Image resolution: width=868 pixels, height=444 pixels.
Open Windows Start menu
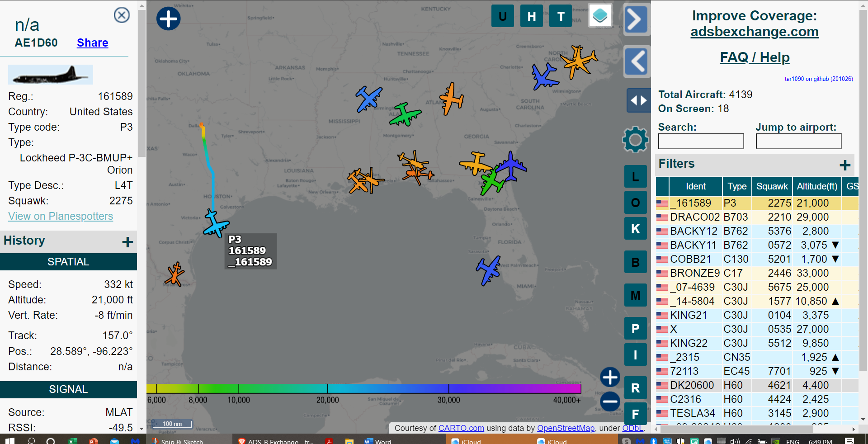(x=9, y=440)
